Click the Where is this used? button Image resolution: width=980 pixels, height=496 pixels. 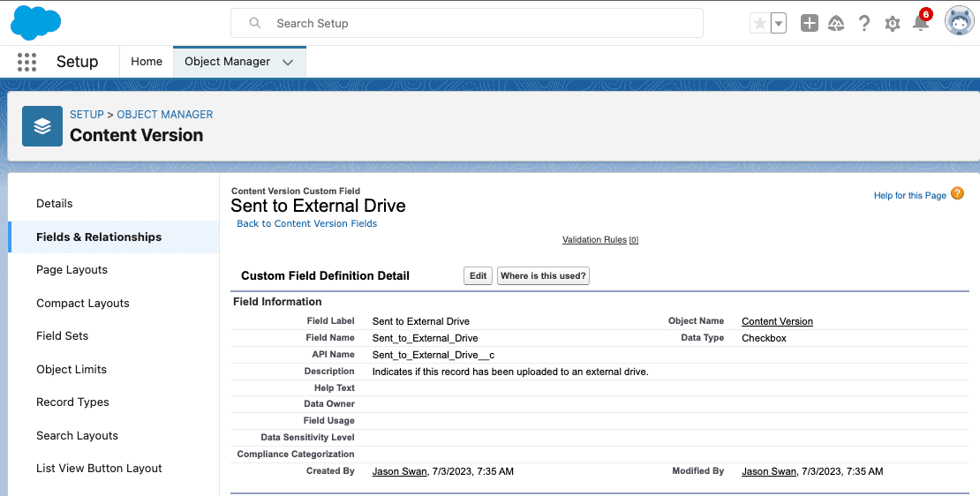[543, 276]
